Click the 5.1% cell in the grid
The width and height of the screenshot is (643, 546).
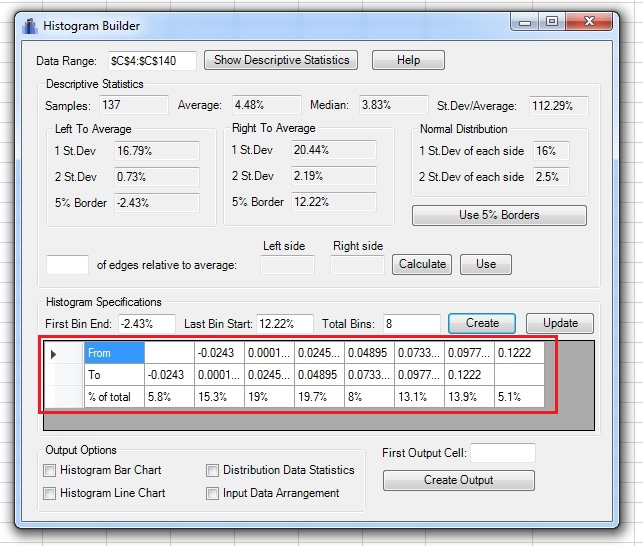520,397
